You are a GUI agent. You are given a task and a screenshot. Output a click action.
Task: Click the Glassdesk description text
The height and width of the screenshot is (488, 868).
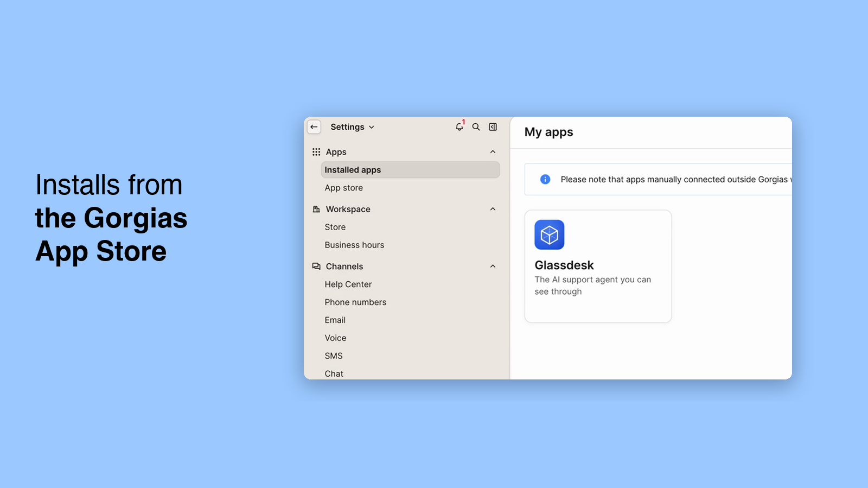coord(593,286)
